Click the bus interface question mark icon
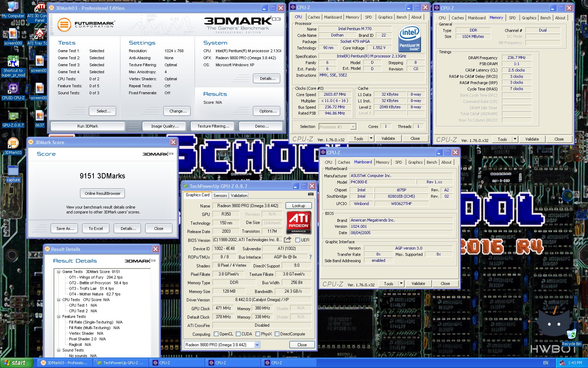This screenshot has width=588, height=368. coord(310,257)
